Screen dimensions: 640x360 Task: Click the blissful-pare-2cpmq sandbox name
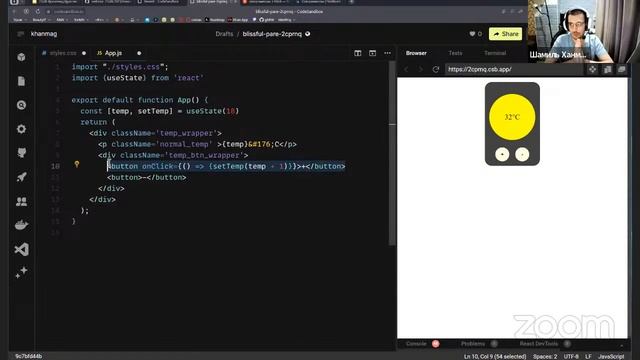(x=272, y=34)
